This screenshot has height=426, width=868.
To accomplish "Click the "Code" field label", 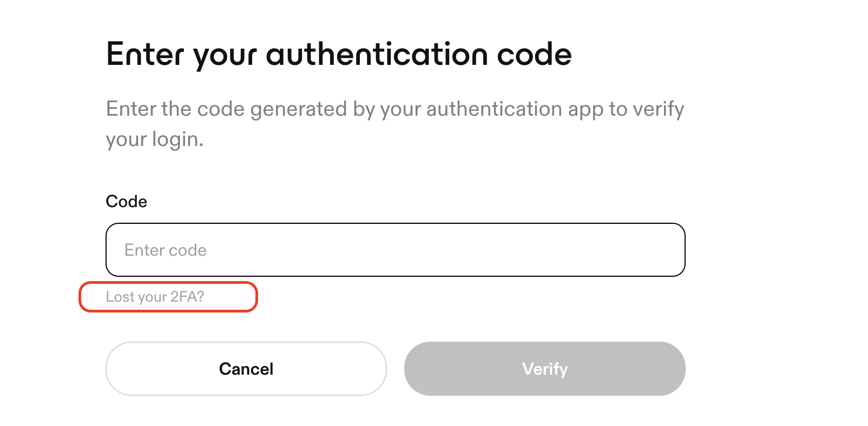I will 127,201.
